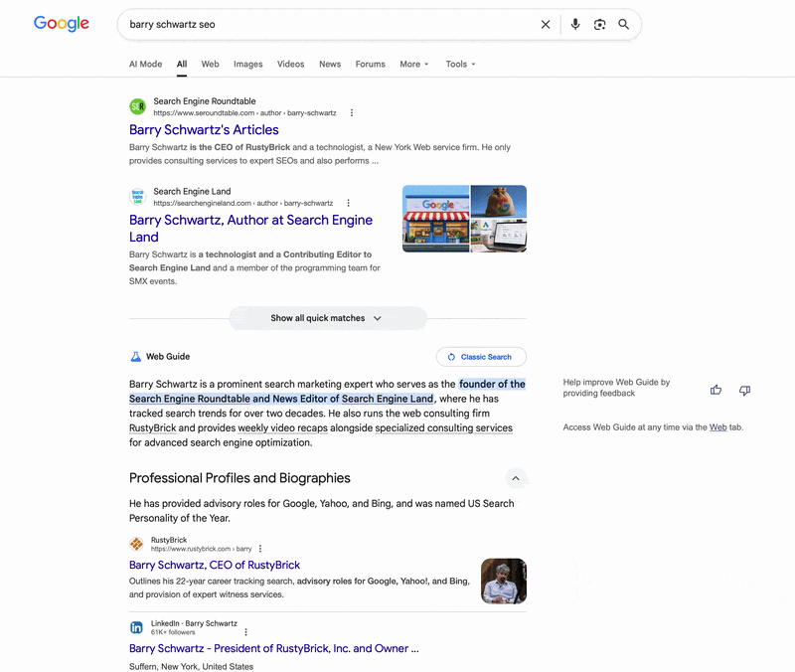Open the Images tab

(247, 64)
